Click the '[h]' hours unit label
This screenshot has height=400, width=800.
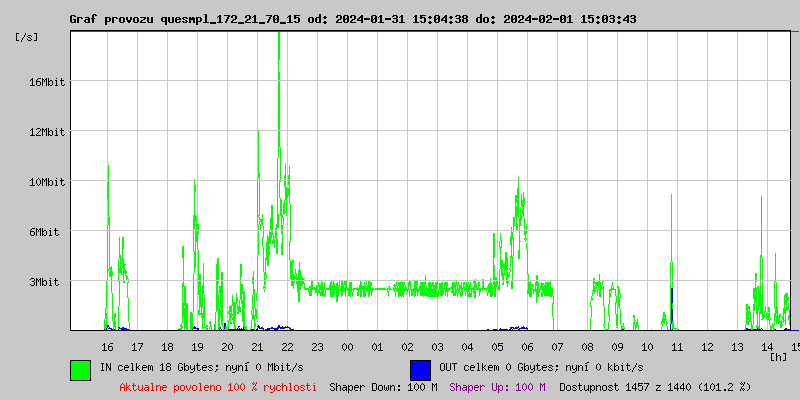click(x=779, y=357)
